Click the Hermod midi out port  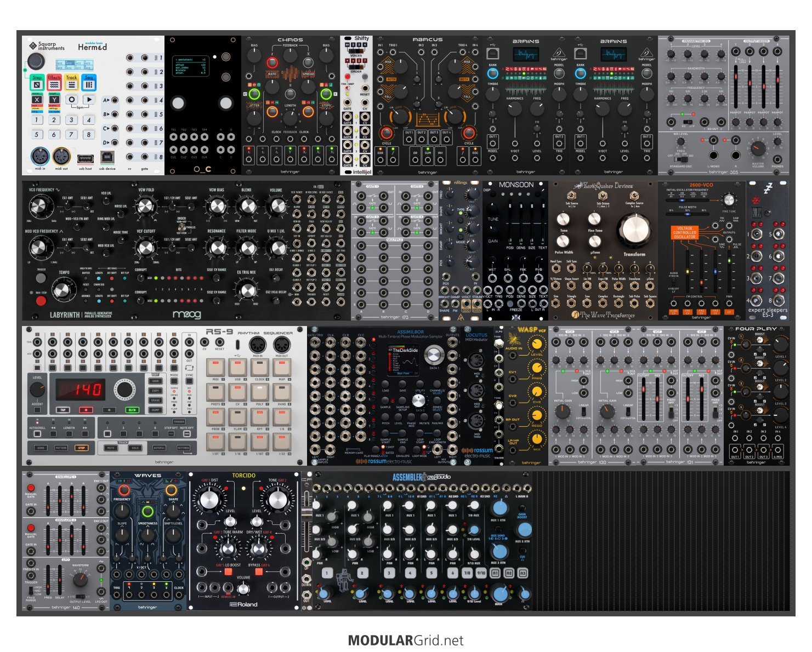point(61,157)
